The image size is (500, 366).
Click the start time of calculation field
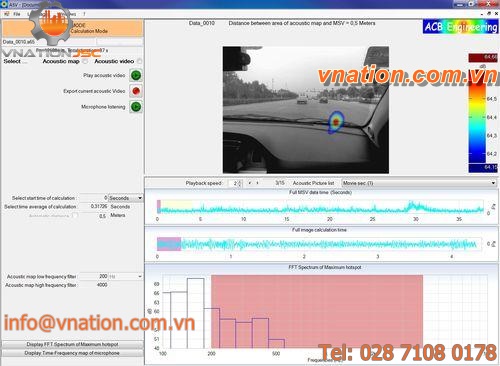point(93,198)
